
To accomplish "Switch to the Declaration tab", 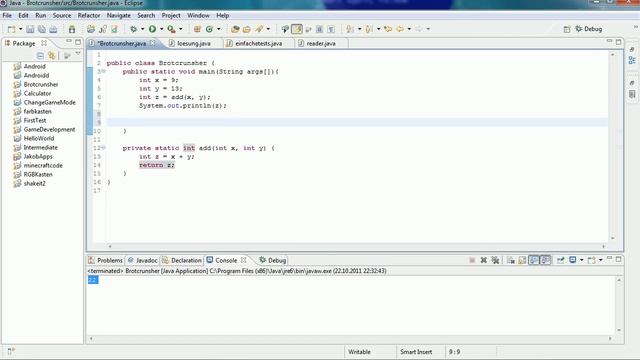I will 182,260.
